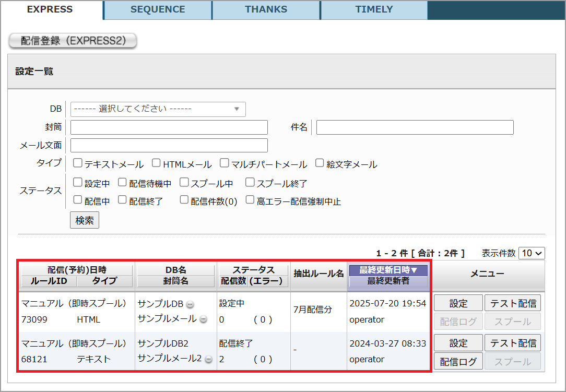Screen dimensions: 566x392
Task: Check the HTMLメール type checkbox
Action: pyautogui.click(x=157, y=163)
